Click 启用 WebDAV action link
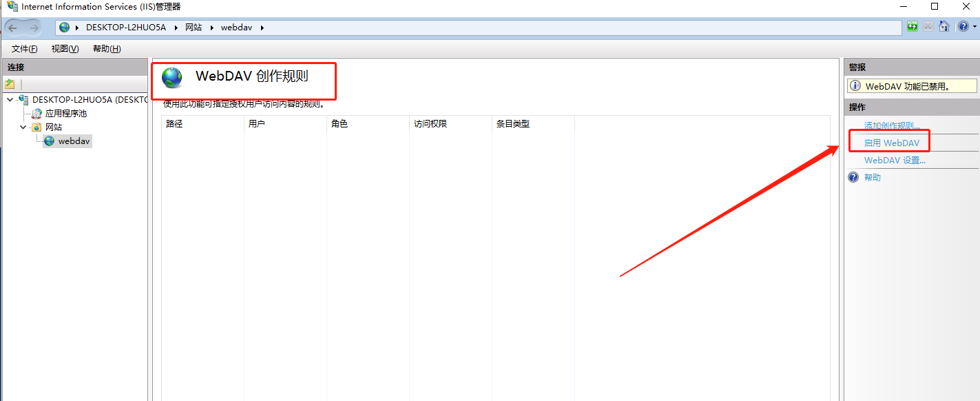This screenshot has width=980, height=401. point(892,143)
